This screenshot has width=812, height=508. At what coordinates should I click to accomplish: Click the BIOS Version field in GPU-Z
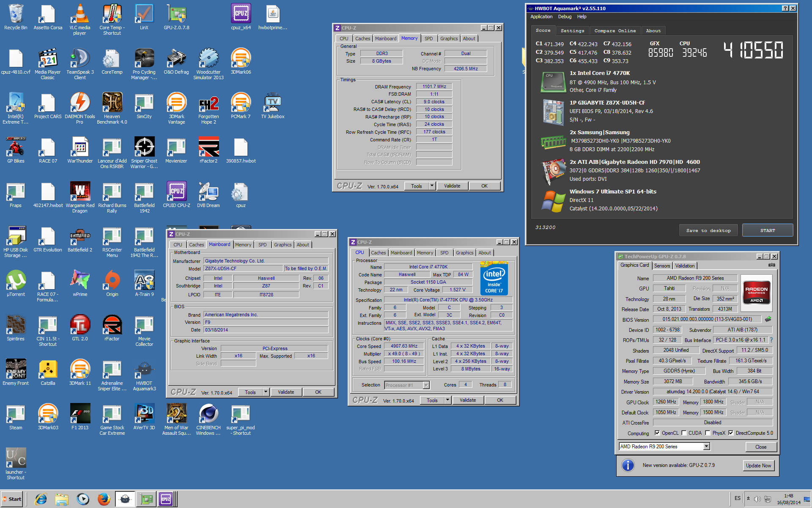pyautogui.click(x=707, y=319)
